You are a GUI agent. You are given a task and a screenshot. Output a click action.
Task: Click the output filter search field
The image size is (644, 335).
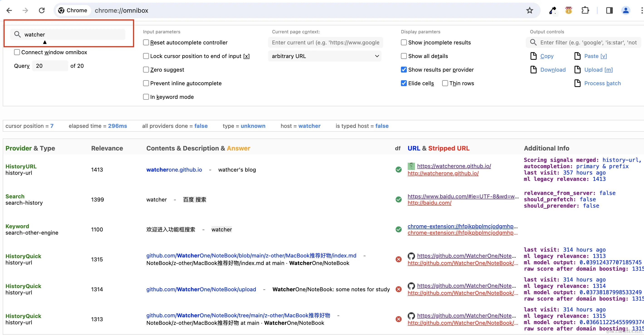point(588,42)
